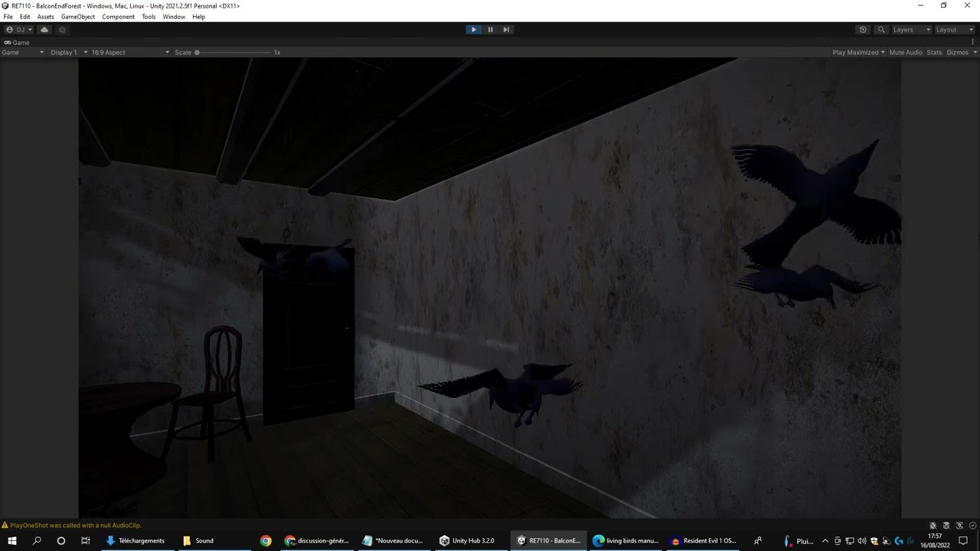Select the Game tab
This screenshot has height=551, width=980.
point(17,43)
